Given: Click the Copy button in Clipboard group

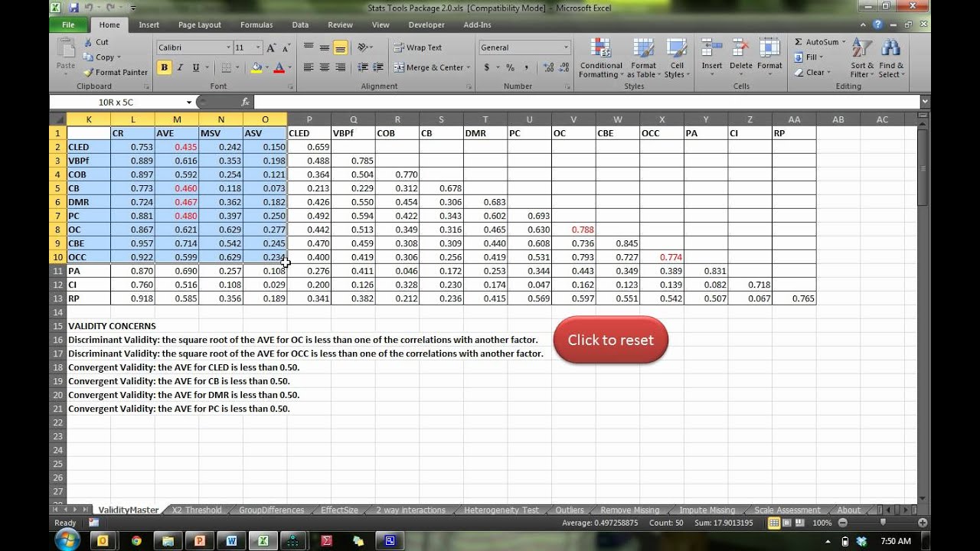Looking at the screenshot, I should (102, 57).
